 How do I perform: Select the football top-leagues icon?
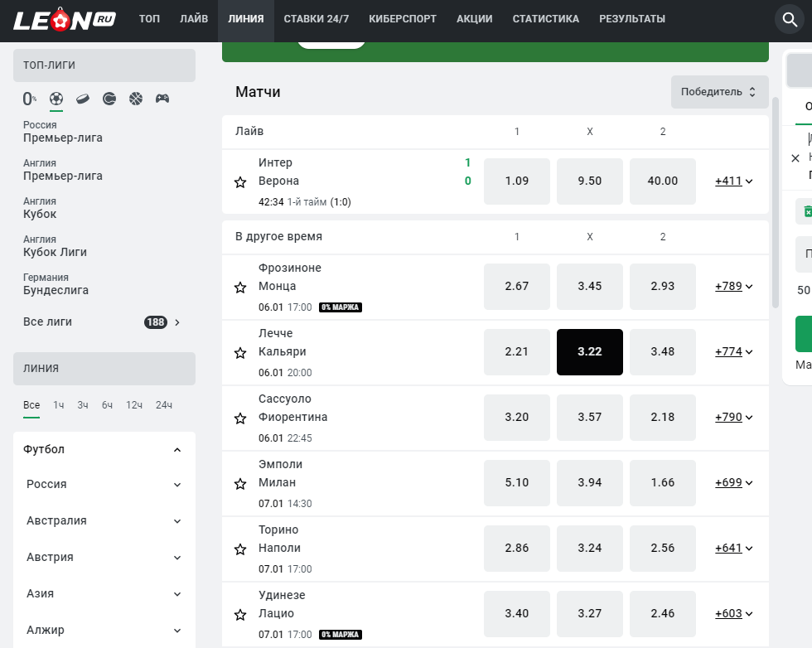56,99
